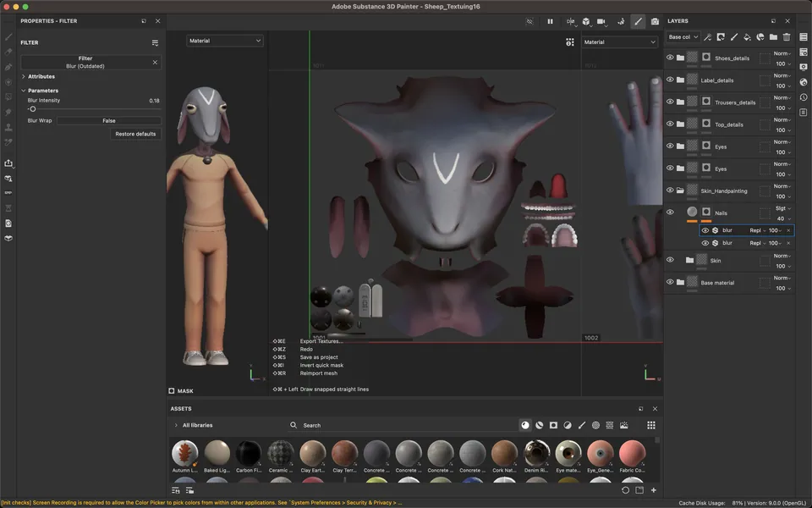Add a folder in Layers toolbar
Viewport: 812px width, 508px height.
(x=773, y=36)
